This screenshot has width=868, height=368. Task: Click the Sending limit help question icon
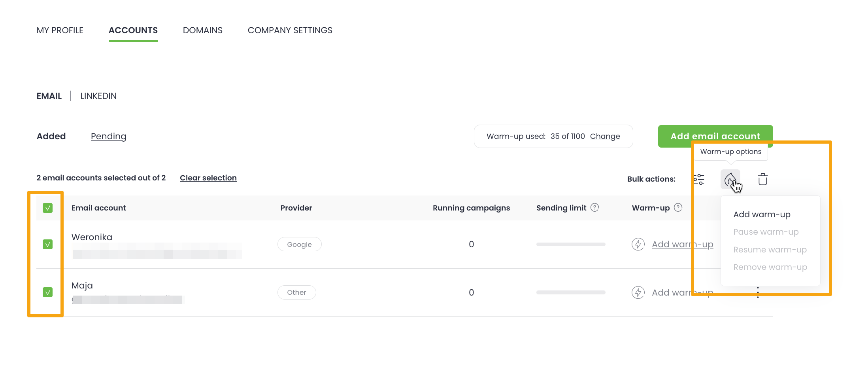pyautogui.click(x=594, y=207)
